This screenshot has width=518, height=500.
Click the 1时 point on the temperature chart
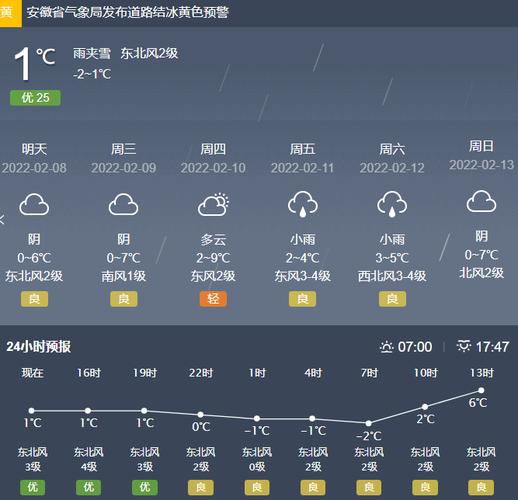coord(257,418)
